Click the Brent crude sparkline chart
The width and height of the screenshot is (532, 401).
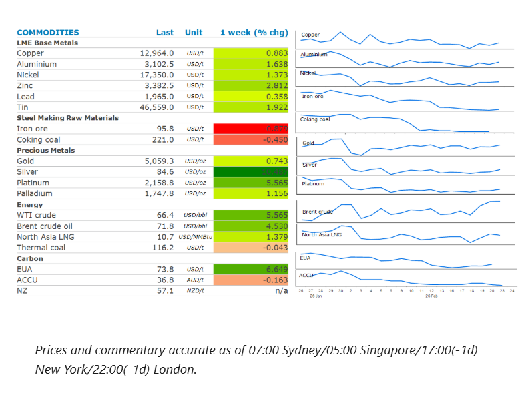[x=405, y=212]
